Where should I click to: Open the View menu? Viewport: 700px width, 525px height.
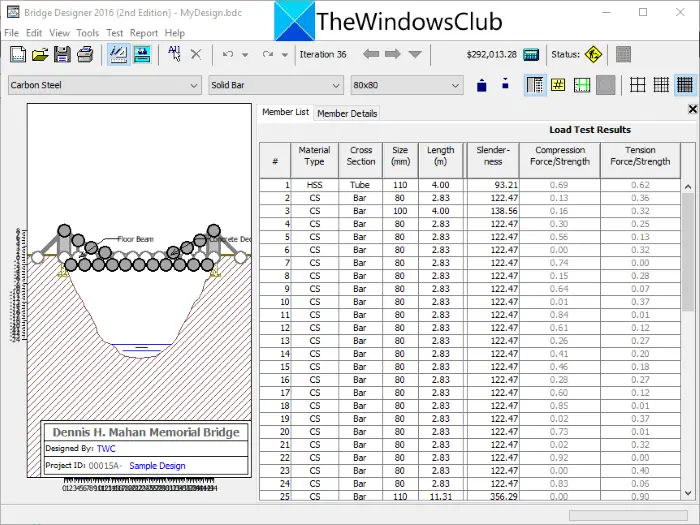[59, 33]
